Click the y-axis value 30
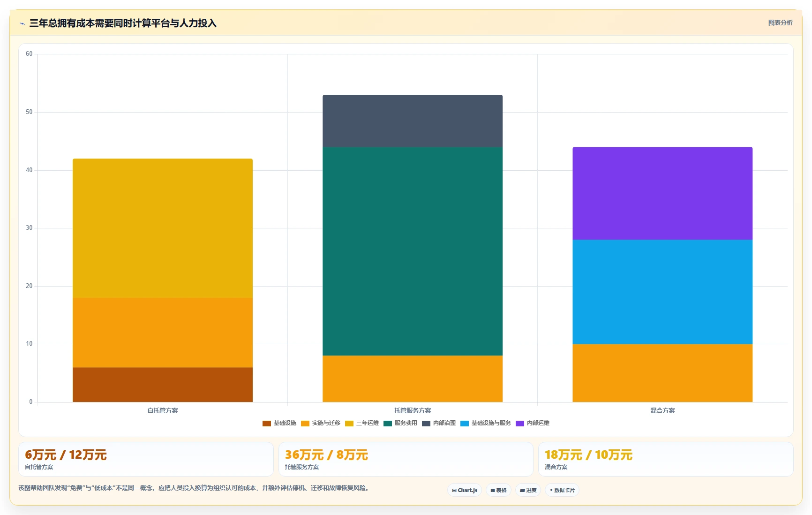The image size is (812, 515). point(29,228)
